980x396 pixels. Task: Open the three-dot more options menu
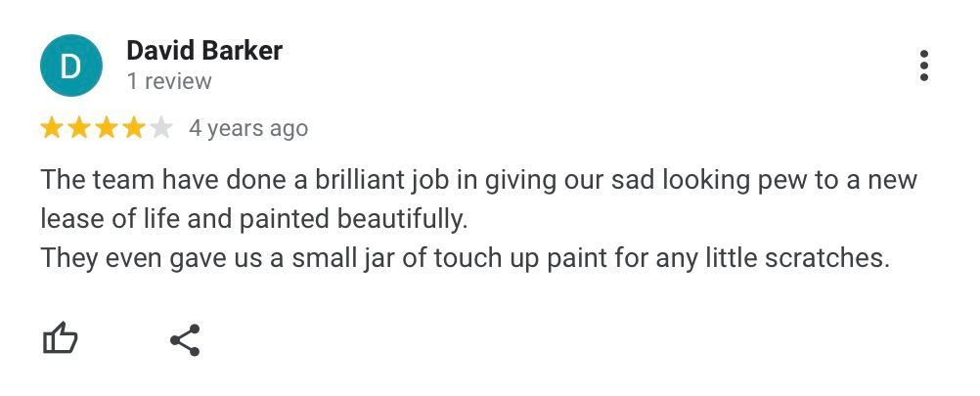coord(923,66)
